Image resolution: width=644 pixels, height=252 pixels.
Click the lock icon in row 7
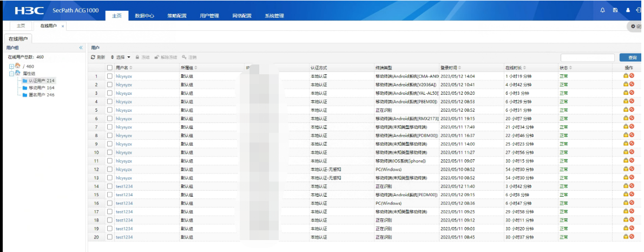626,126
